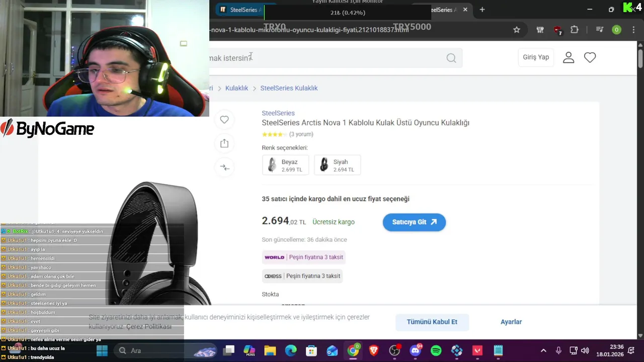
Task: Open Microsoft 365 Copilot taskbar icon
Action: [250, 350]
